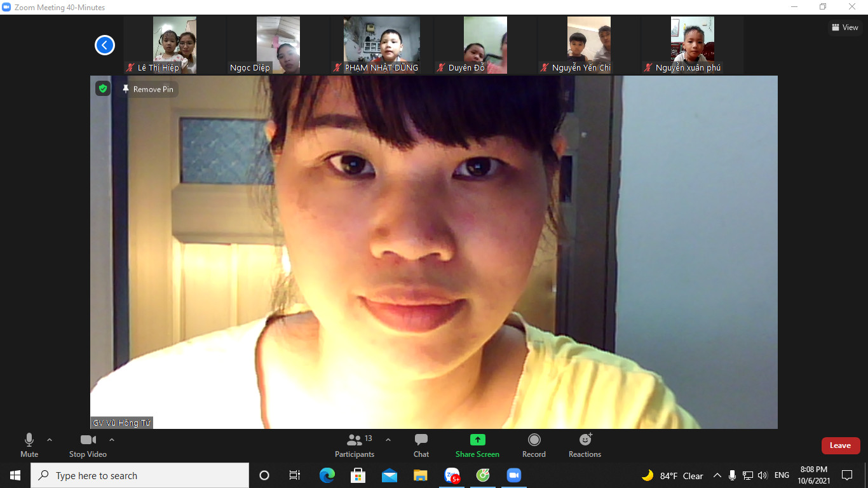Open the Chat panel
868x488 pixels.
pyautogui.click(x=421, y=445)
